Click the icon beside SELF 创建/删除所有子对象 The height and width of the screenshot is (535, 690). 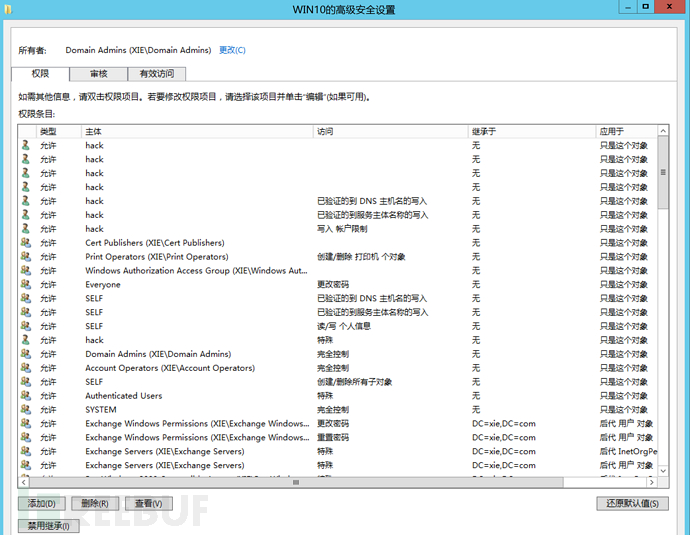point(26,382)
